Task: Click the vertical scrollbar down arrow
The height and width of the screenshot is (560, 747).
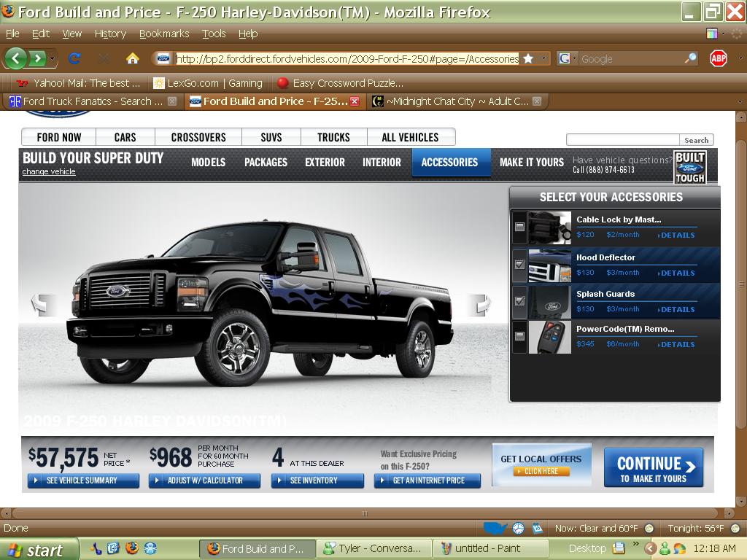Action: pyautogui.click(x=741, y=501)
